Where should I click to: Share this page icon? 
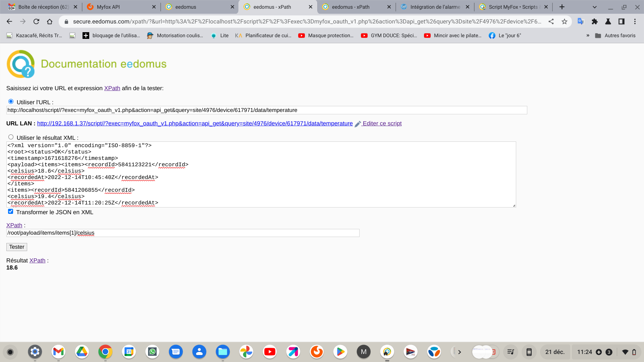(x=551, y=21)
